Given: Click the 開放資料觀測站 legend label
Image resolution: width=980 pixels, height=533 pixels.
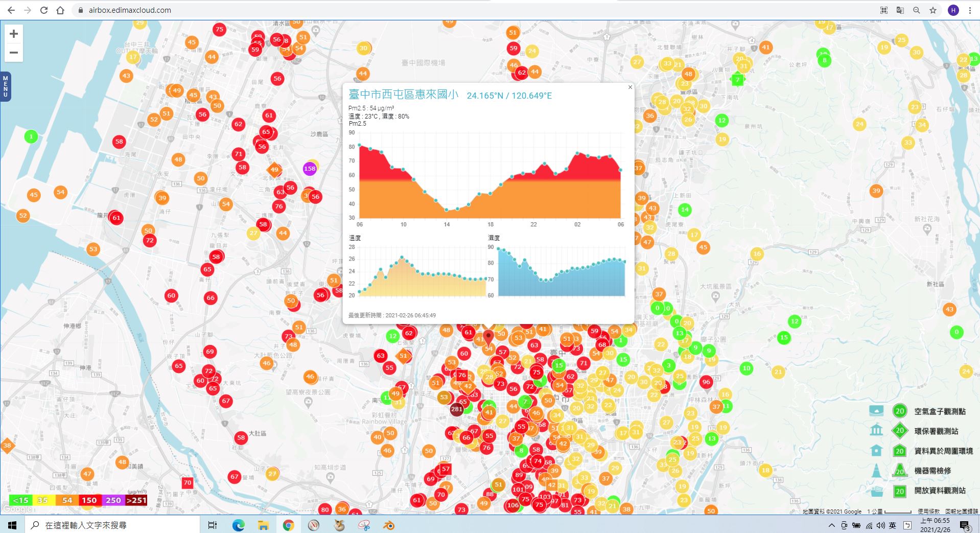Looking at the screenshot, I should 940,491.
